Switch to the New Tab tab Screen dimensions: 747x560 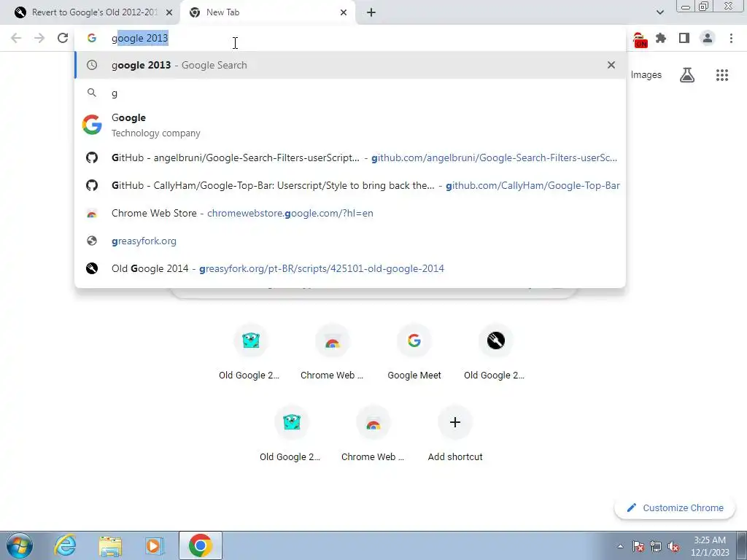[x=267, y=12]
